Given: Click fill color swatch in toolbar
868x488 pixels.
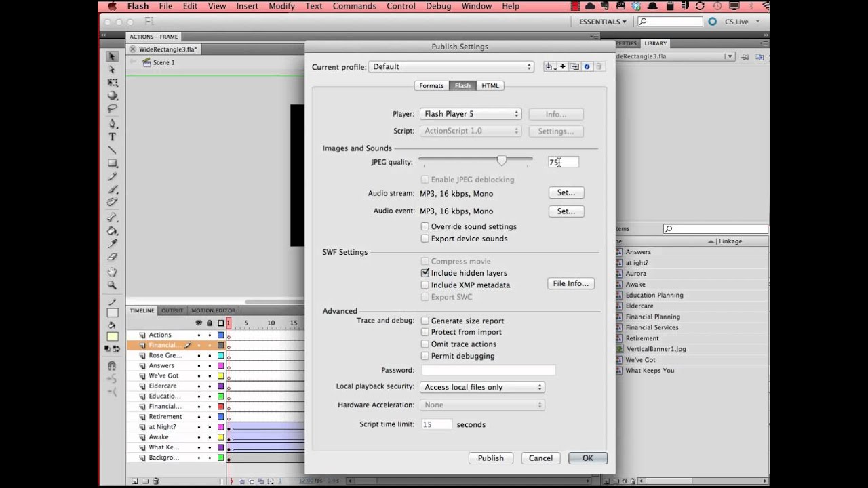Looking at the screenshot, I should click(113, 337).
